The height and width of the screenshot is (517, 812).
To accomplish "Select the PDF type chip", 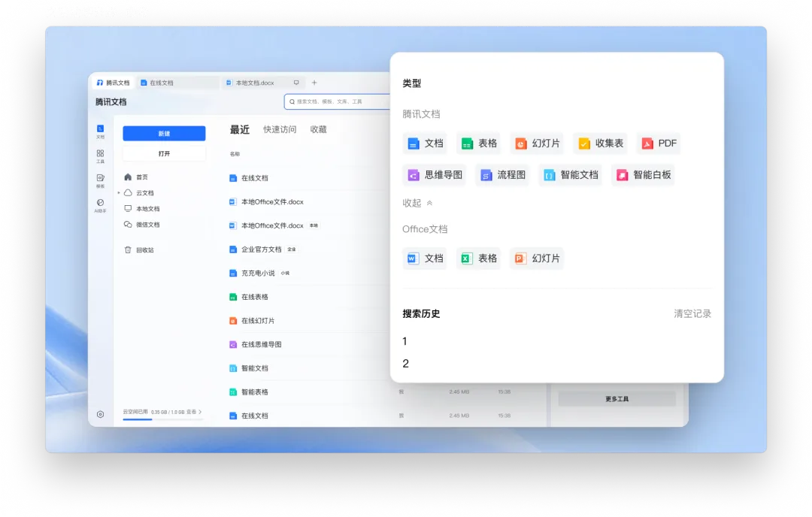I will tap(658, 144).
